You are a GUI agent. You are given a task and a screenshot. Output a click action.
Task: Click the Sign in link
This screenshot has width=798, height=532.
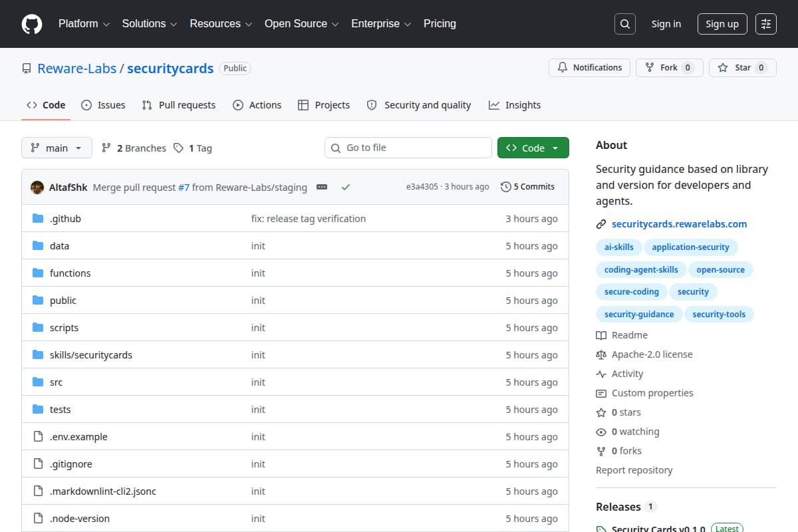[666, 24]
